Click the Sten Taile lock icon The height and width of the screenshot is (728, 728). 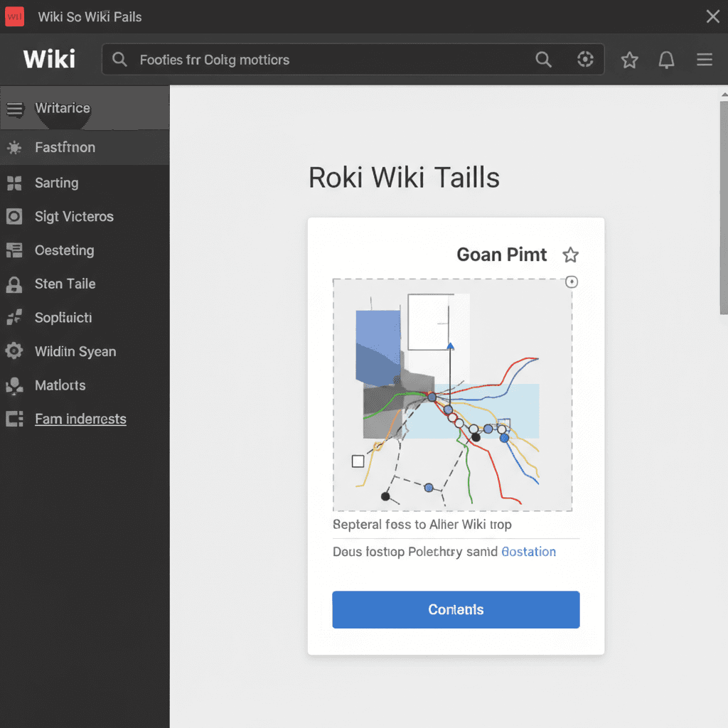coord(14,284)
